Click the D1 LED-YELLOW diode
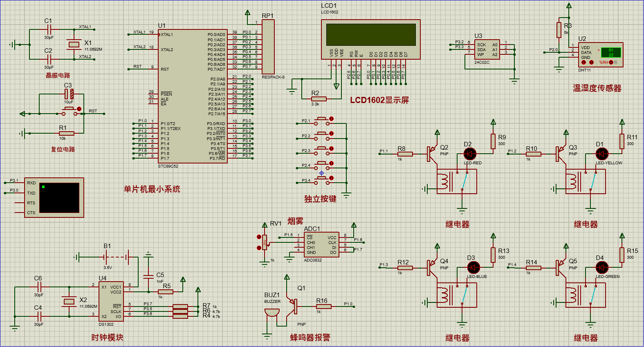 click(x=602, y=154)
